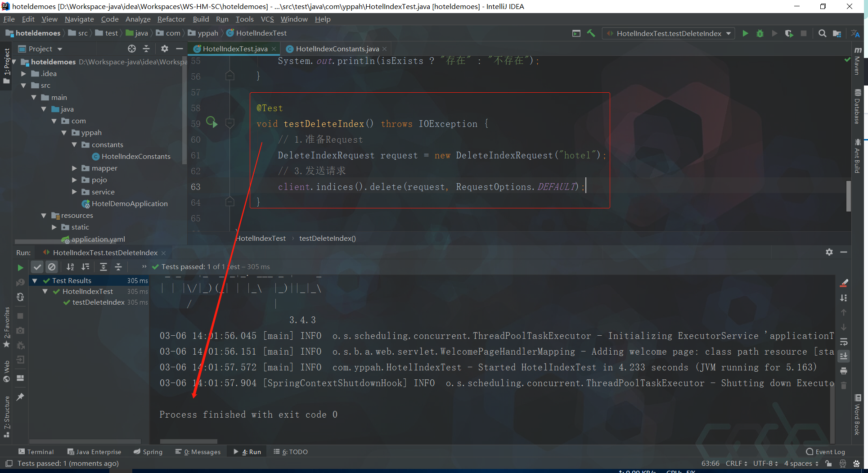Viewport: 868px width, 473px height.
Task: Collapse the main folder
Action: tap(34, 97)
